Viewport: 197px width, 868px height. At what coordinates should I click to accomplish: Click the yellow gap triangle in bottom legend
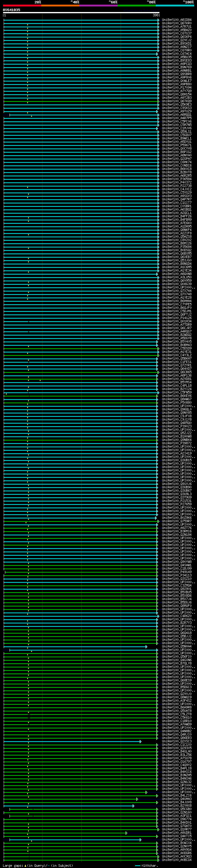[25, 865]
